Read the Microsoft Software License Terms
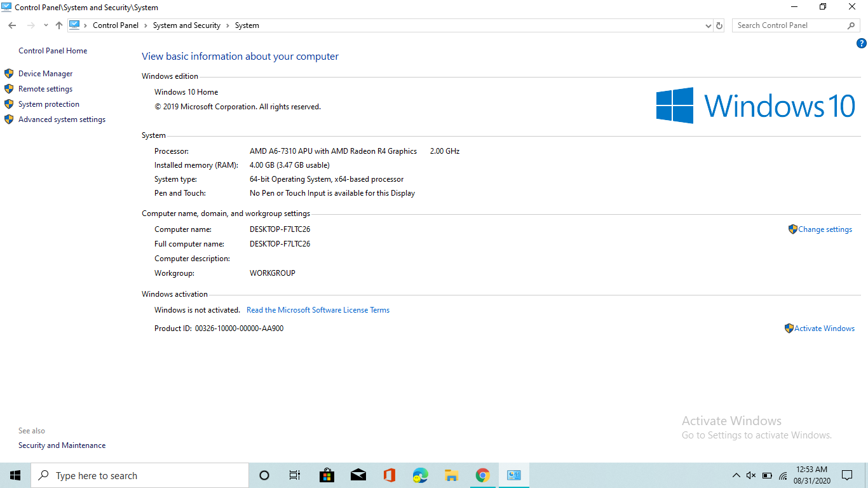This screenshot has width=868, height=488. point(318,310)
